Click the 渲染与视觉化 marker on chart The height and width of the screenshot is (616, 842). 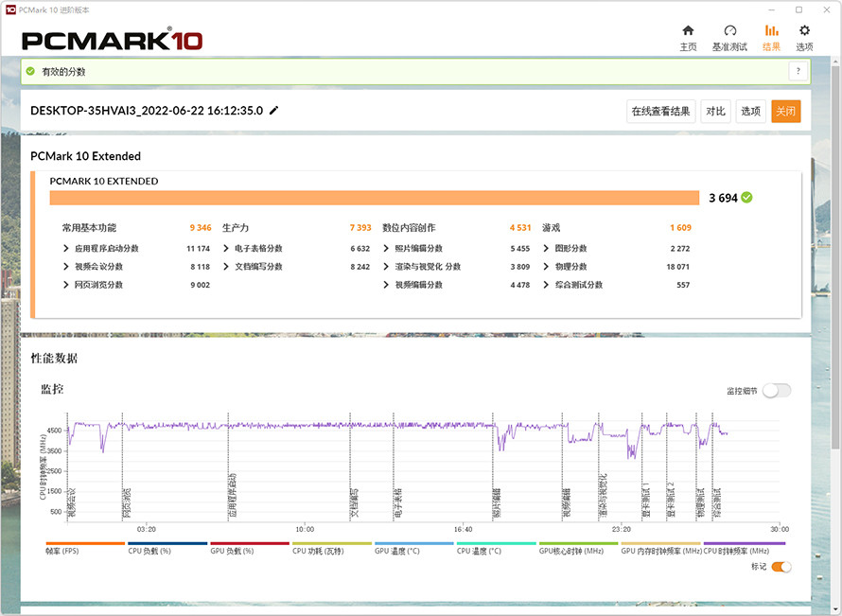603,496
